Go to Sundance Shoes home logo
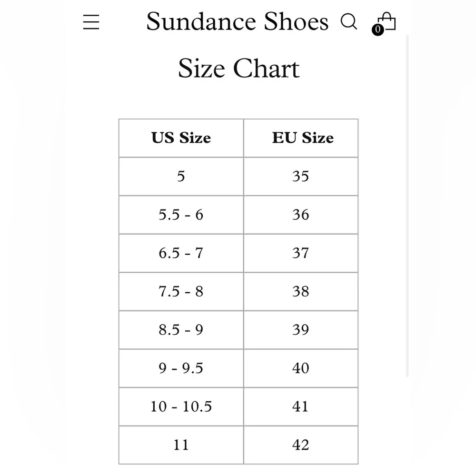The width and height of the screenshot is (476, 476). pos(237,21)
